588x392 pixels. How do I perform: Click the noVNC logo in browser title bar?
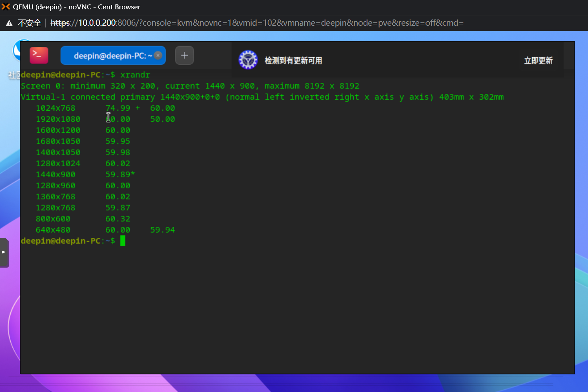click(6, 7)
